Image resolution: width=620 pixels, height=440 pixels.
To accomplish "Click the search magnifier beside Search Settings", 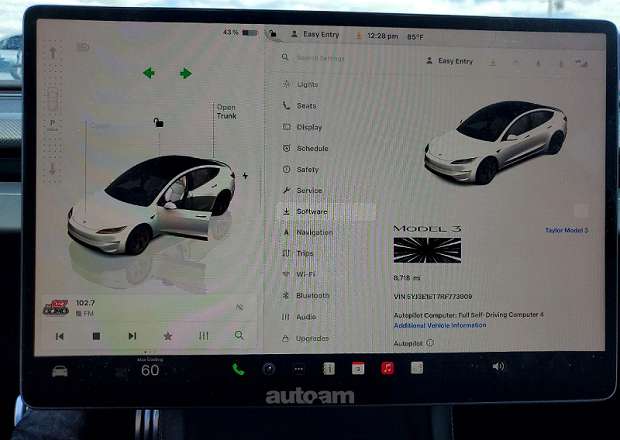I will (285, 57).
